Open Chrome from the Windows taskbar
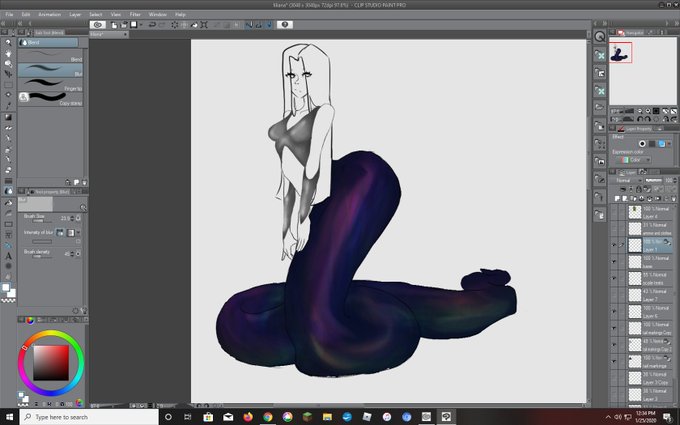The image size is (680, 425). pyautogui.click(x=268, y=417)
